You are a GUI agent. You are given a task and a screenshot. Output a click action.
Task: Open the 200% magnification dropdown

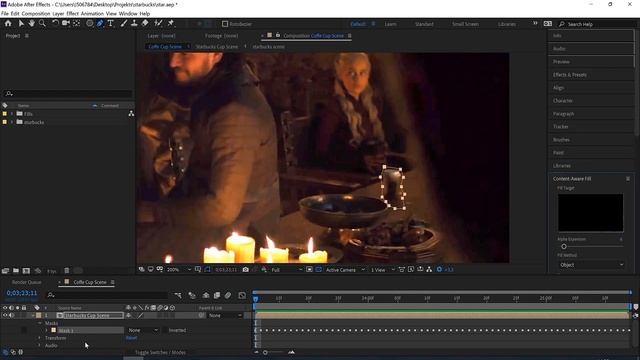pos(179,270)
